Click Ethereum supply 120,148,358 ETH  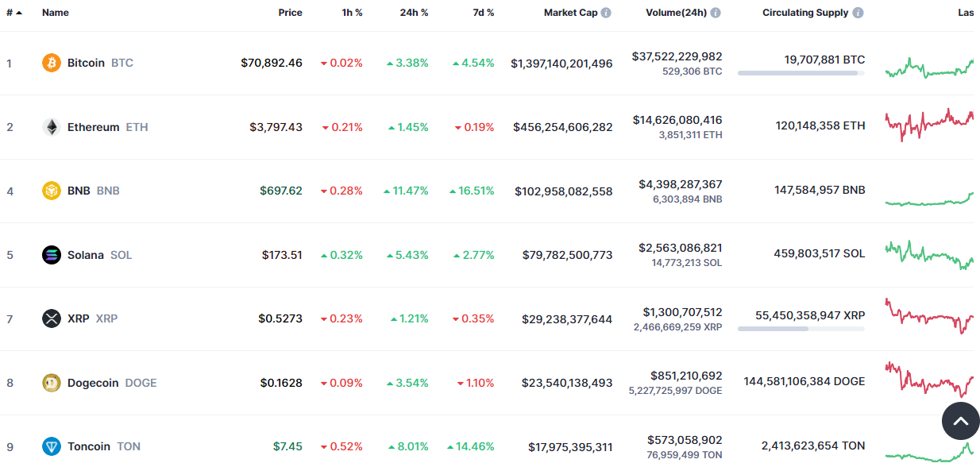[x=820, y=125]
